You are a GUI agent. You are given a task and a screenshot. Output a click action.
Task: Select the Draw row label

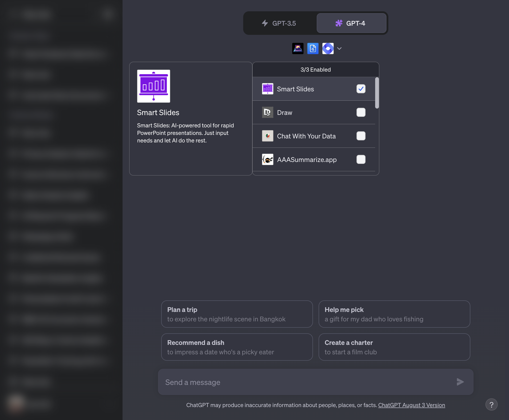click(284, 113)
